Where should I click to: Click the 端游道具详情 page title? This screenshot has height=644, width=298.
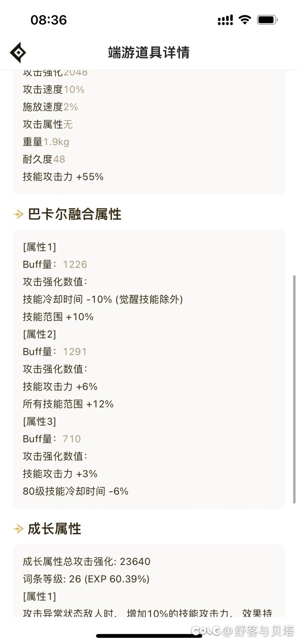pos(149,53)
